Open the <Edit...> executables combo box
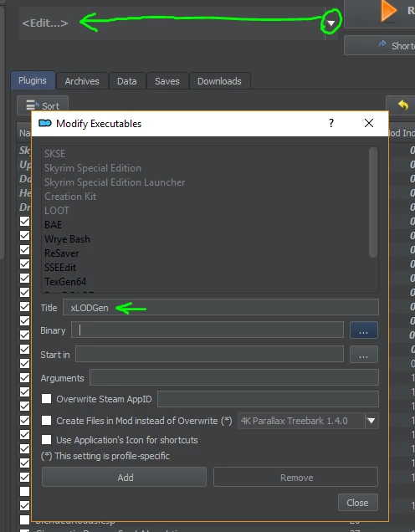This screenshot has width=415, height=532. click(178, 23)
